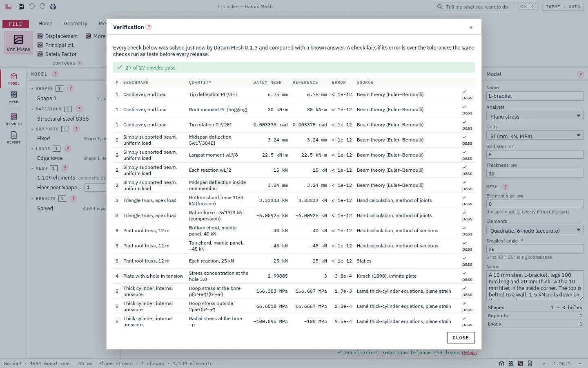Click the mesh icon in status bar
Screen dimensions: 588x368
(x=511, y=364)
